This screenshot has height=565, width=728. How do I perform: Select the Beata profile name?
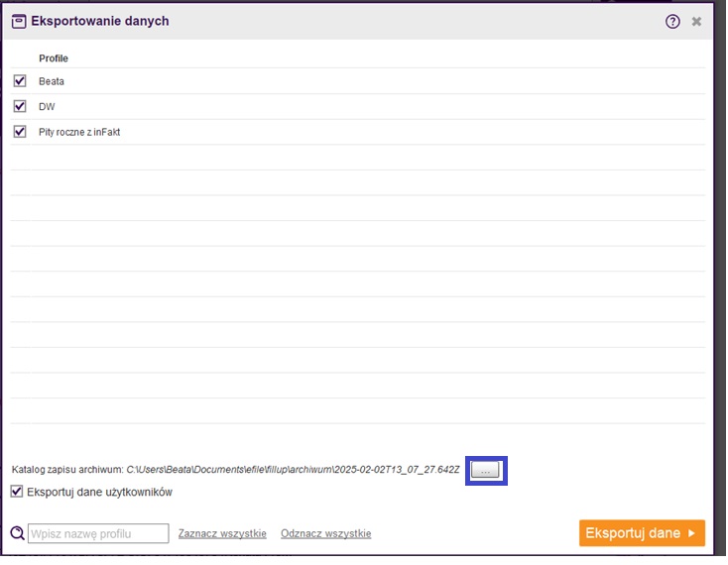pyautogui.click(x=52, y=81)
